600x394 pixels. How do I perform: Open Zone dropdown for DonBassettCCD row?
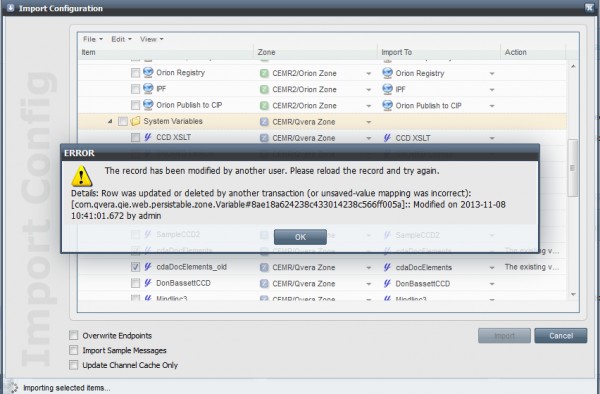368,284
